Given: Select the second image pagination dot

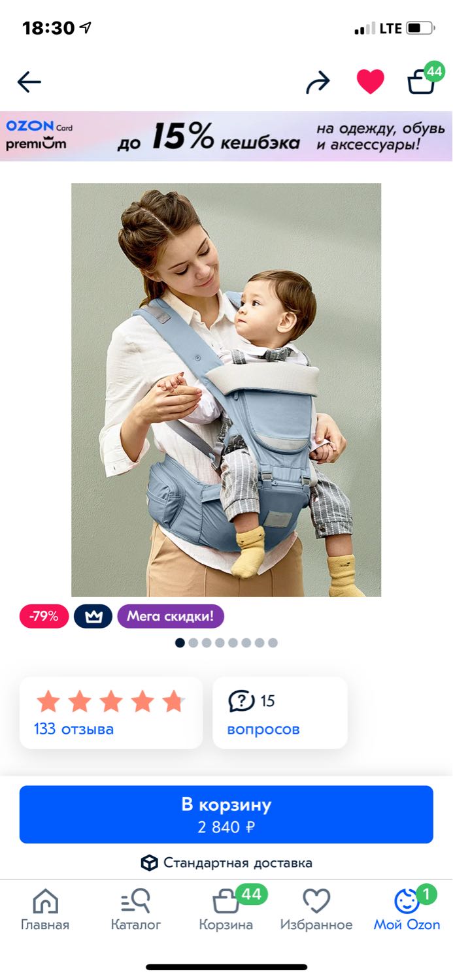Looking at the screenshot, I should pos(193,643).
